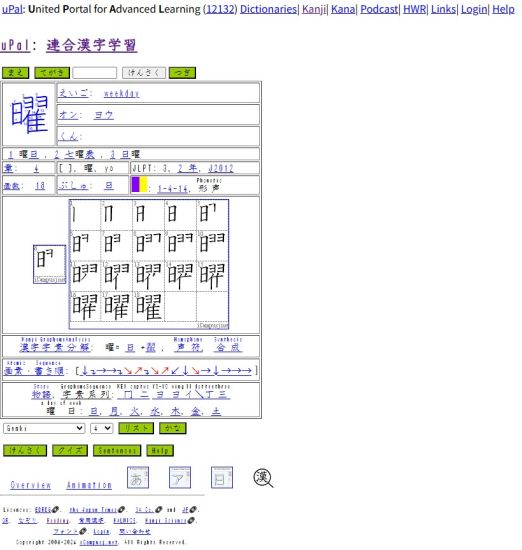This screenshot has width=522, height=550.
Task: Click the kanji search text field
Action: tap(95, 73)
